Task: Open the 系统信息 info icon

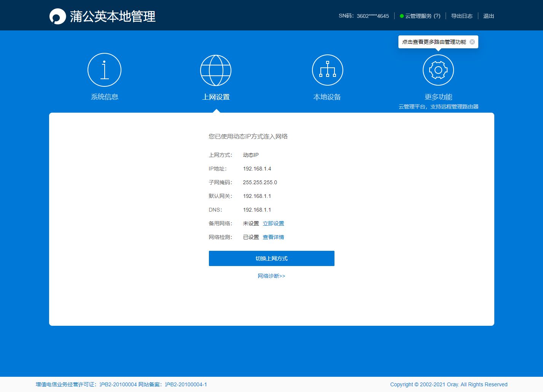Action: (104, 70)
